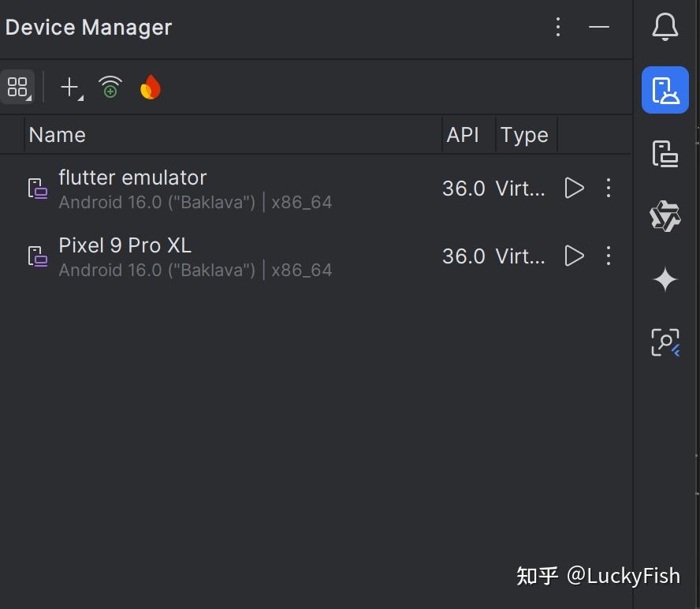
Task: Open the Notifications bell icon
Action: tap(665, 28)
